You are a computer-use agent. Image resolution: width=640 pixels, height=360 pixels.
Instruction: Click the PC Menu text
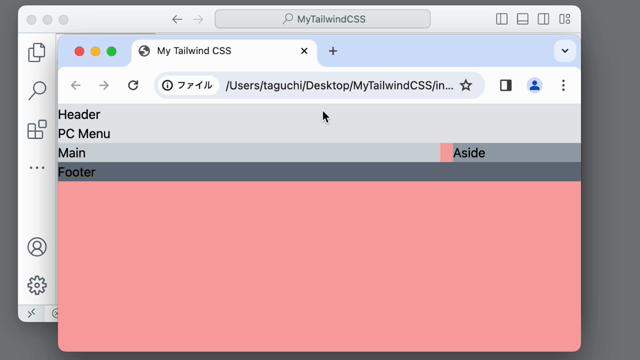[84, 134]
